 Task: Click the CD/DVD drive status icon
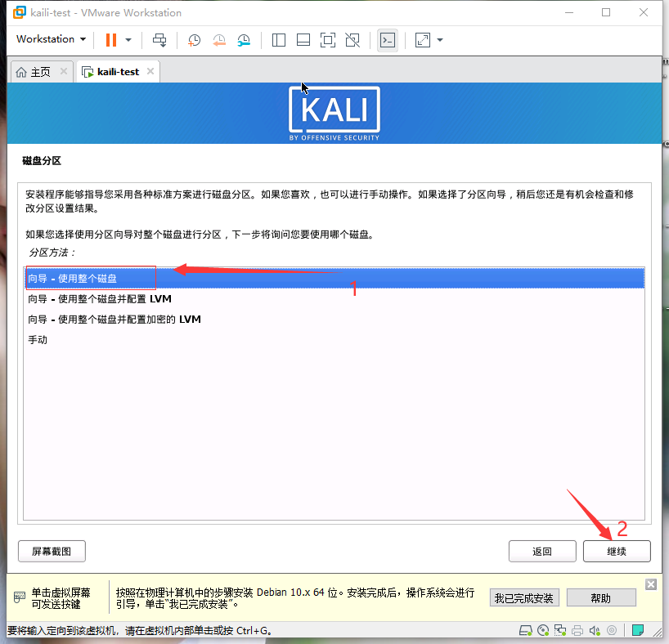point(543,630)
